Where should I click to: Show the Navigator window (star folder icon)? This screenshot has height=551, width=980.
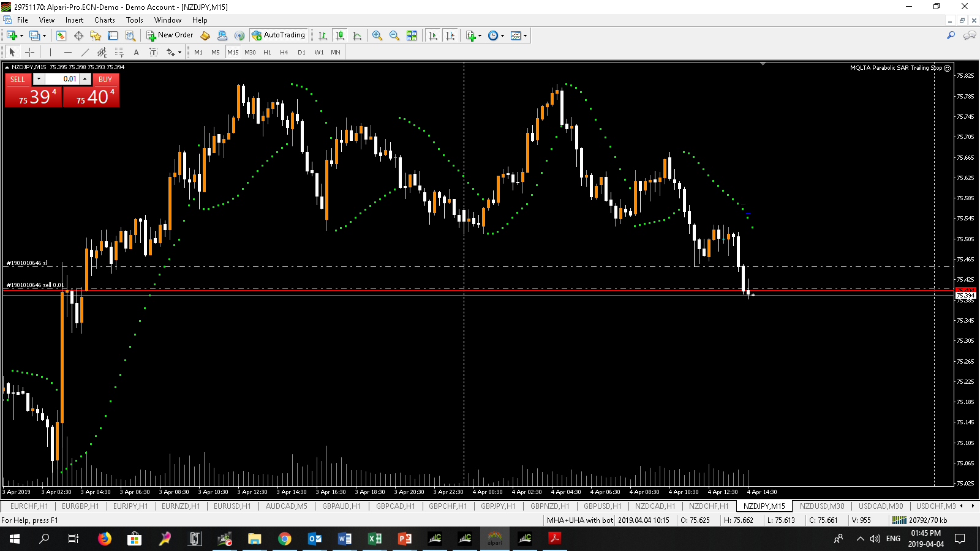[x=96, y=36]
